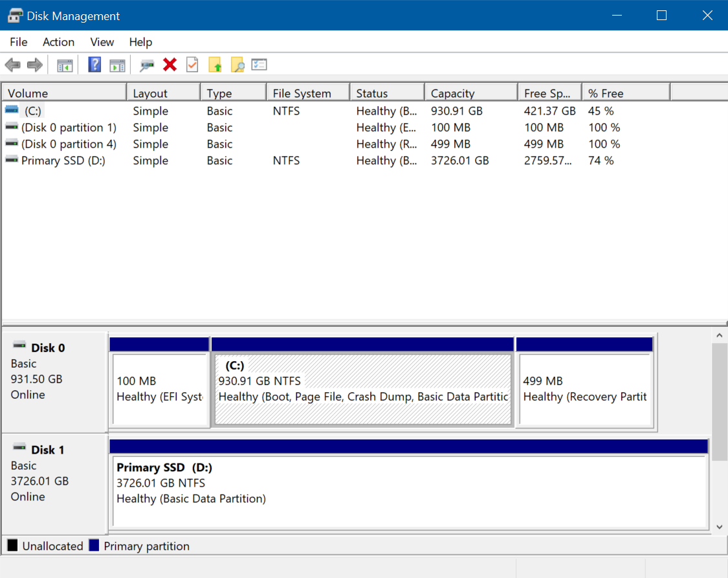
Task: Click the NTFS file system cell for (C:)
Action: (x=287, y=111)
